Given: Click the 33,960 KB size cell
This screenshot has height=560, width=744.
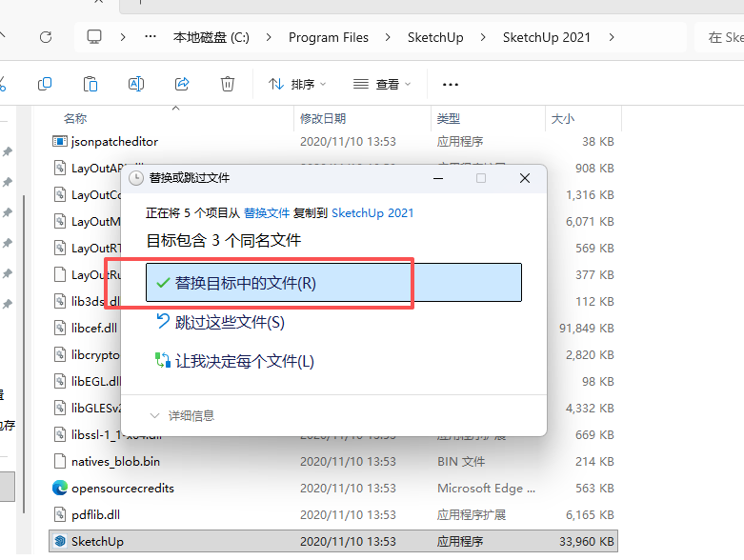Looking at the screenshot, I should click(x=587, y=541).
